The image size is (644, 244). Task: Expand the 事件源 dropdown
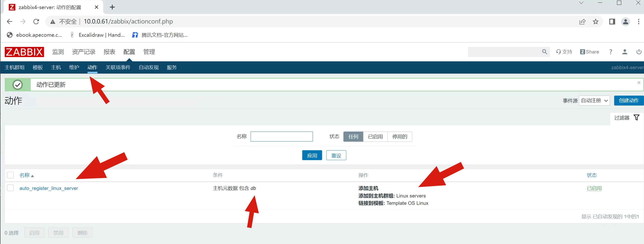(x=594, y=101)
